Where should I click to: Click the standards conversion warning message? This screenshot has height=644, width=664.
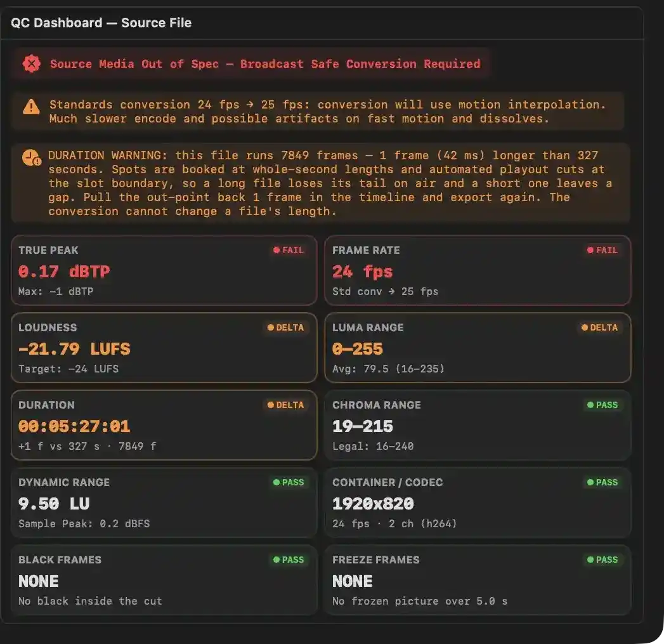click(328, 112)
